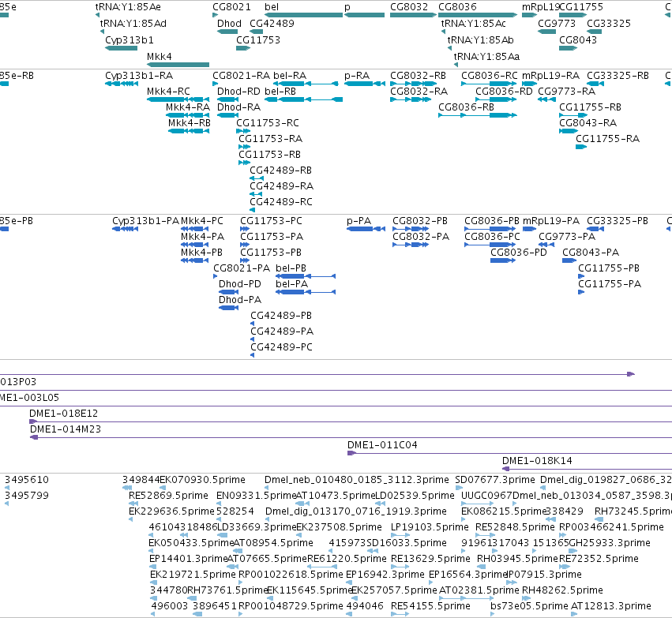Click the CG11755-RB transcript label
The image size is (672, 618).
(590, 107)
